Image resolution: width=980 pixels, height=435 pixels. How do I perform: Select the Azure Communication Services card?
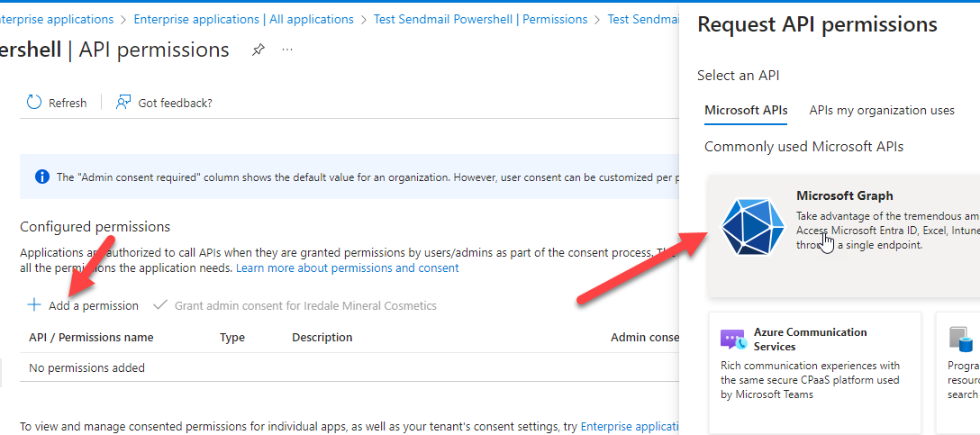pos(815,373)
